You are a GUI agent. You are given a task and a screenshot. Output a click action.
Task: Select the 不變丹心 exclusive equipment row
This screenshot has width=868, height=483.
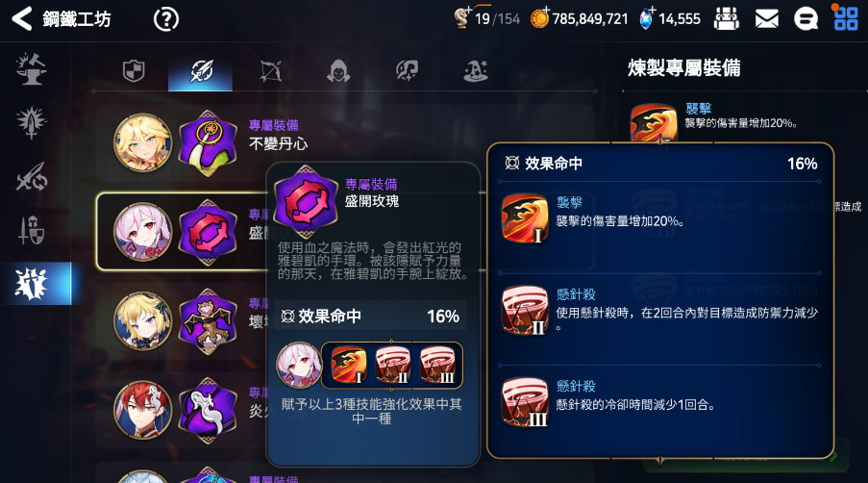point(344,143)
